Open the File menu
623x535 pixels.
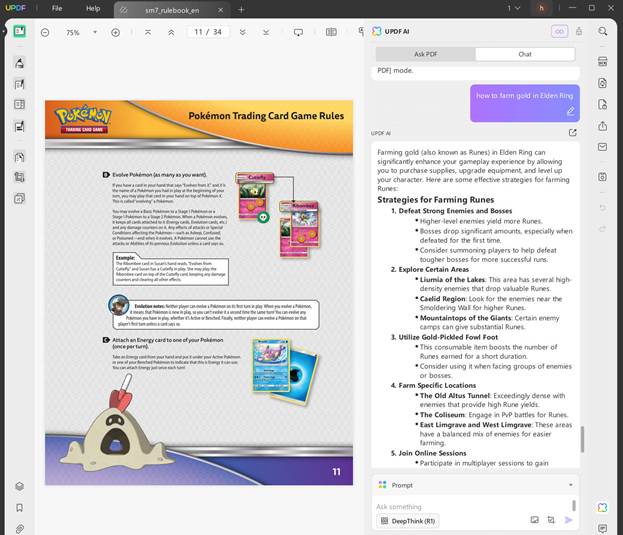click(x=57, y=8)
